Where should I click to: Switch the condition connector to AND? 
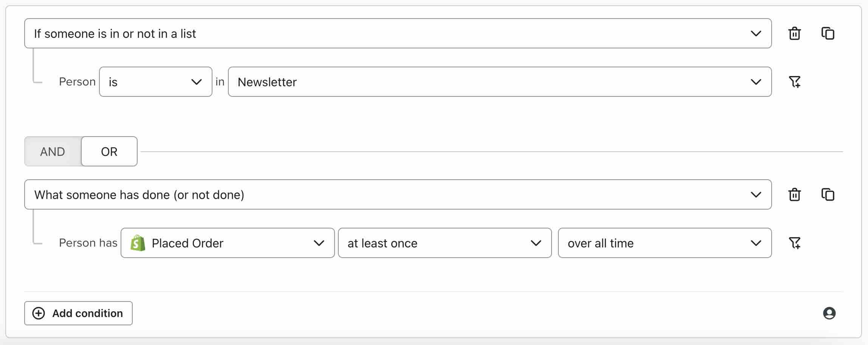point(52,151)
